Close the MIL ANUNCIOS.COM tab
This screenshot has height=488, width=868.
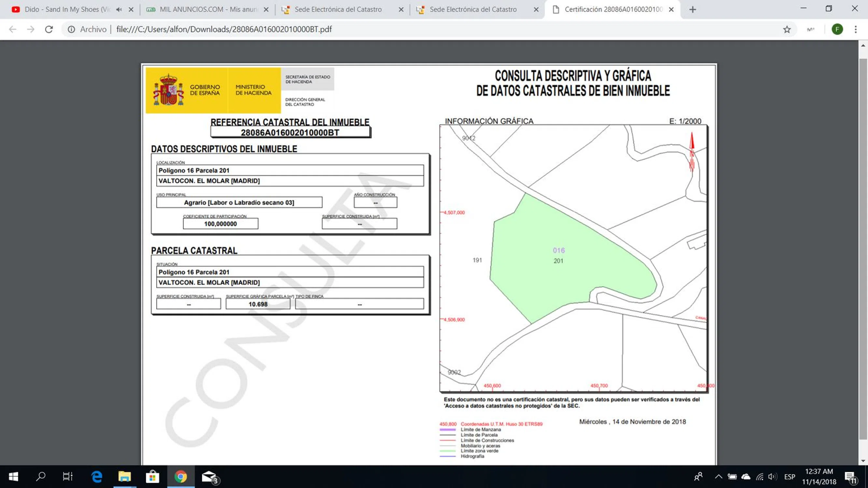(266, 9)
